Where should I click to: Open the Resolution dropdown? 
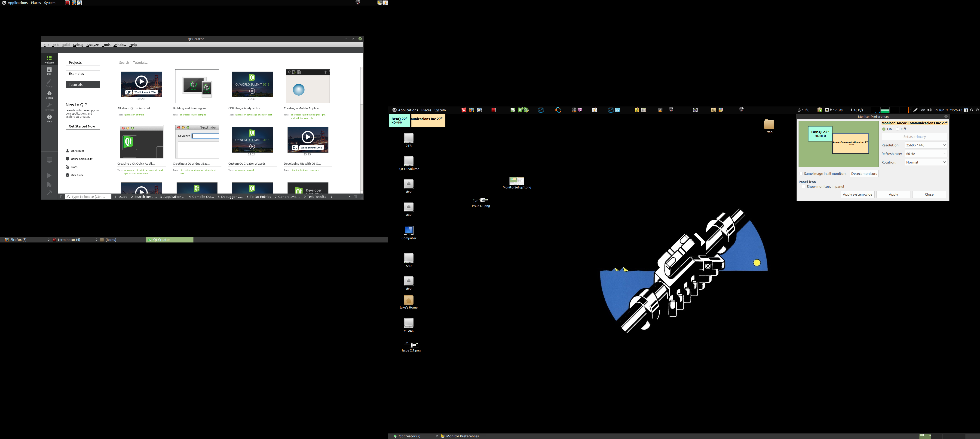tap(926, 145)
